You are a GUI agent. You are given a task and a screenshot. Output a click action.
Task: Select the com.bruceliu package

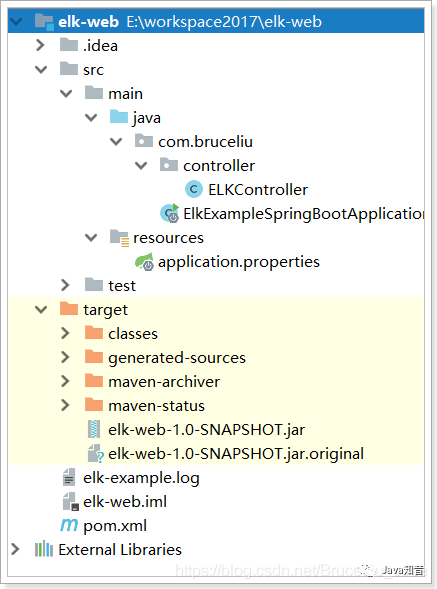(205, 142)
